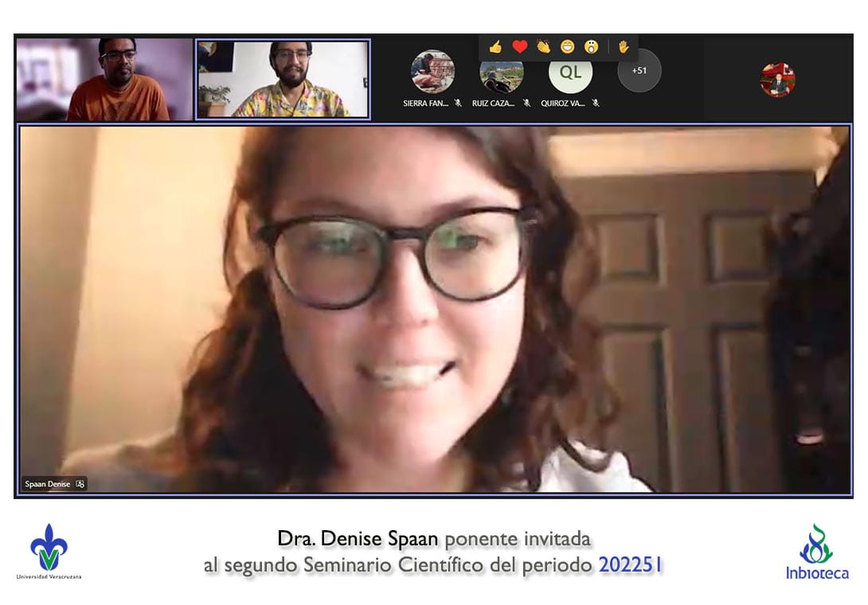Click the SIERRA FAN participant avatar
The image size is (868, 605).
pos(432,72)
